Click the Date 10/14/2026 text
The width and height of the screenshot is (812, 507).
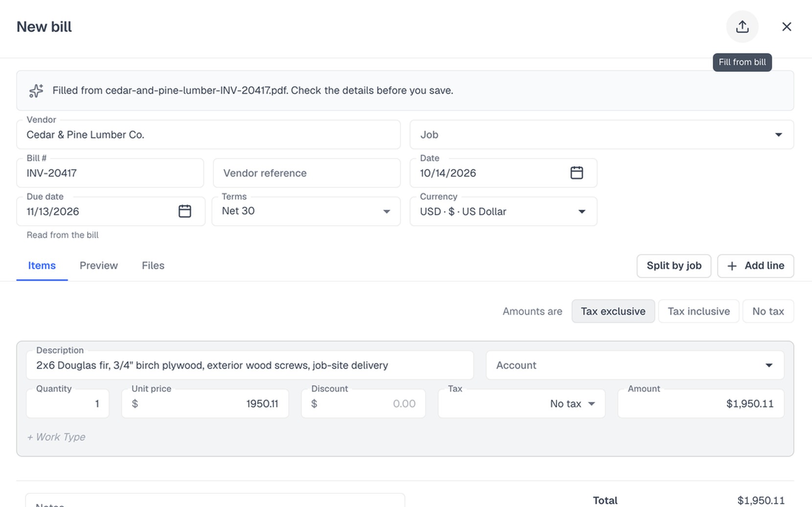click(x=448, y=173)
